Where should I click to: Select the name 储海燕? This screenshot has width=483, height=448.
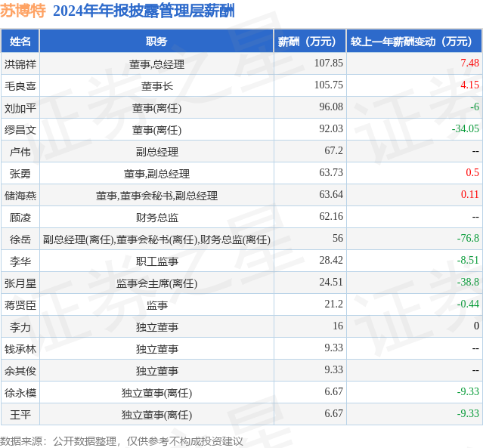tap(20, 196)
